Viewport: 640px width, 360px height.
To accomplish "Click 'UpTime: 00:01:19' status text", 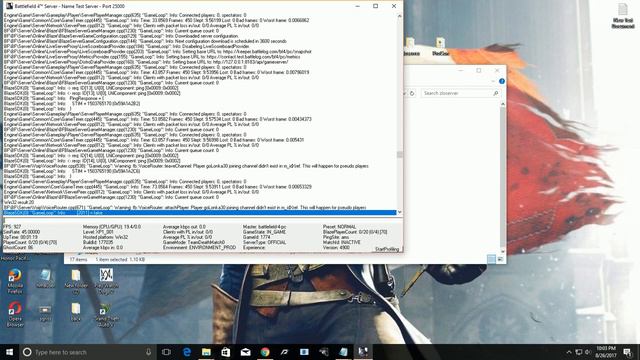I will 20,237.
